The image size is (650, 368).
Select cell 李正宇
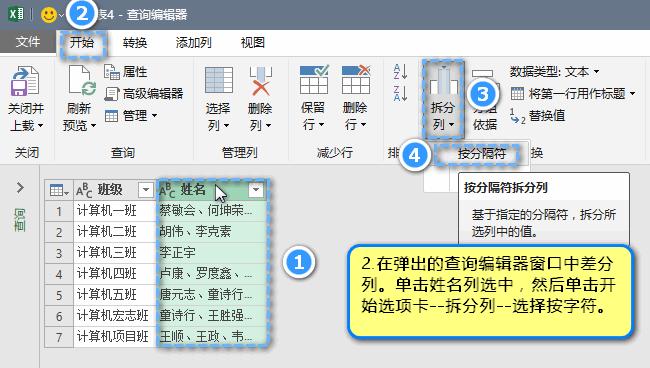tap(211, 253)
